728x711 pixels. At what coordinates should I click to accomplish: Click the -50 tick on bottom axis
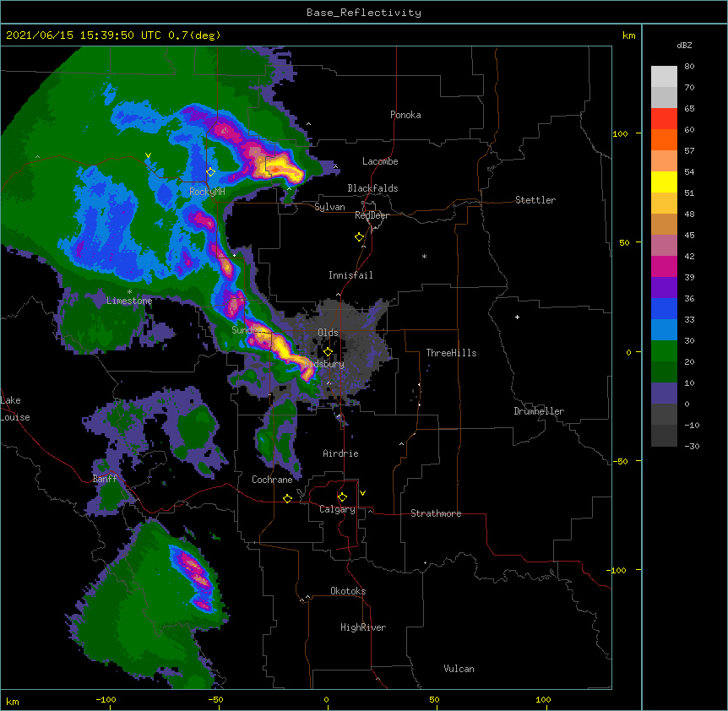(215, 699)
